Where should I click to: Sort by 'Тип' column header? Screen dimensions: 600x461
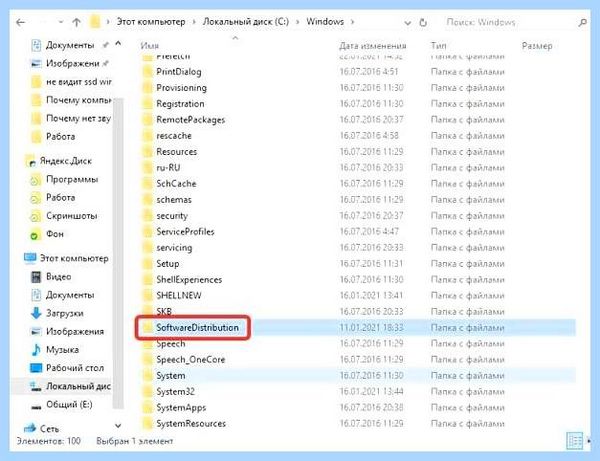tap(439, 46)
